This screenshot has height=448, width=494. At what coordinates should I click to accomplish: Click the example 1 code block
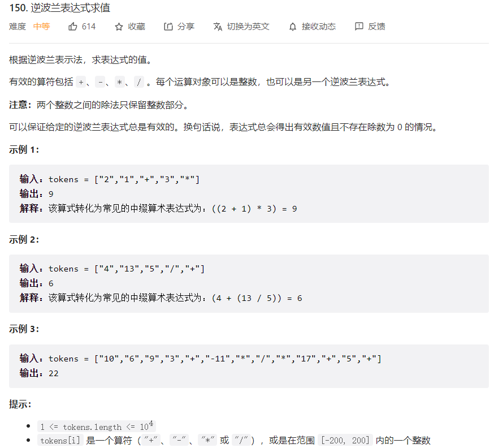coord(249,193)
